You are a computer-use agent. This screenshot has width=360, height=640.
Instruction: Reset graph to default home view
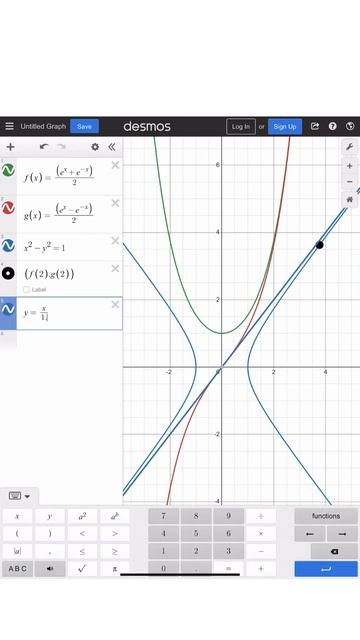(x=349, y=200)
